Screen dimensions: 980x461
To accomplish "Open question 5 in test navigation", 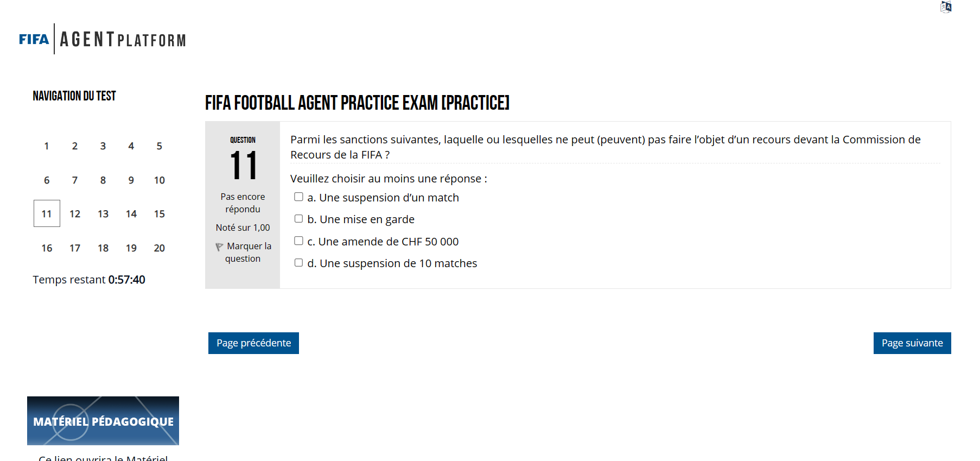I will [159, 146].
